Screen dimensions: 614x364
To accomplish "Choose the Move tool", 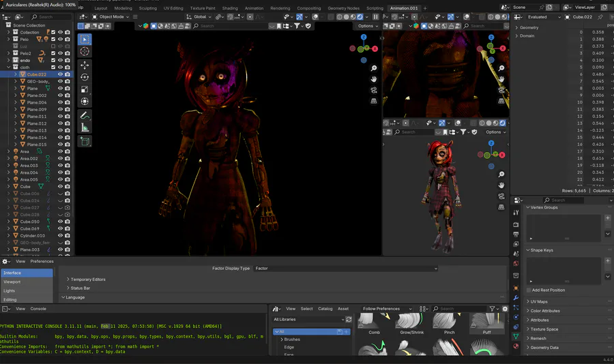I will point(85,65).
